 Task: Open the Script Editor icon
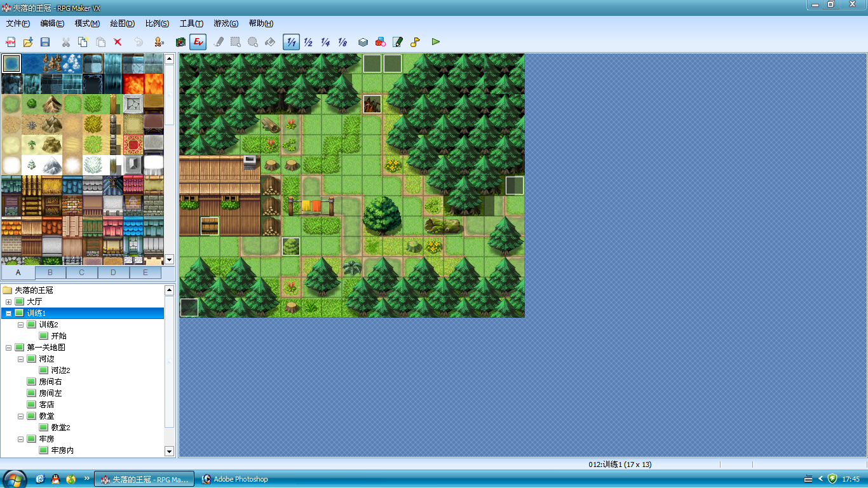click(398, 42)
